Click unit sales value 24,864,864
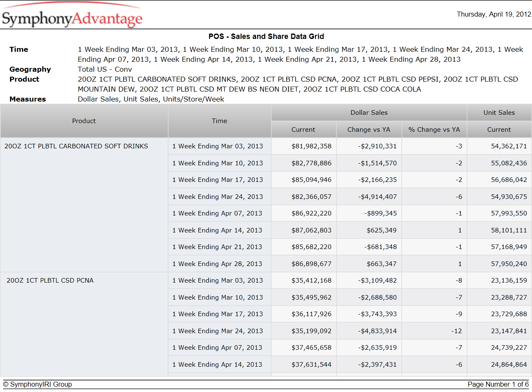This screenshot has width=532, height=392. pyautogui.click(x=509, y=365)
